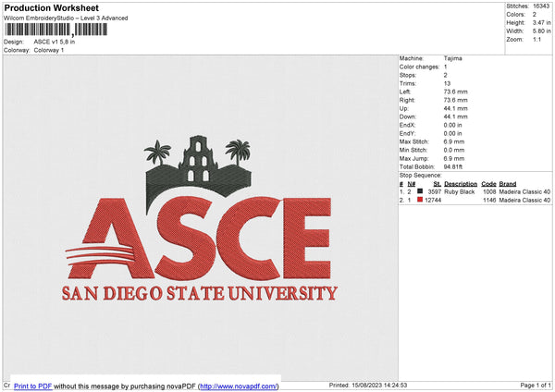The width and height of the screenshot is (555, 392).
Task: Click the red thread color swatch
Action: tap(420, 200)
